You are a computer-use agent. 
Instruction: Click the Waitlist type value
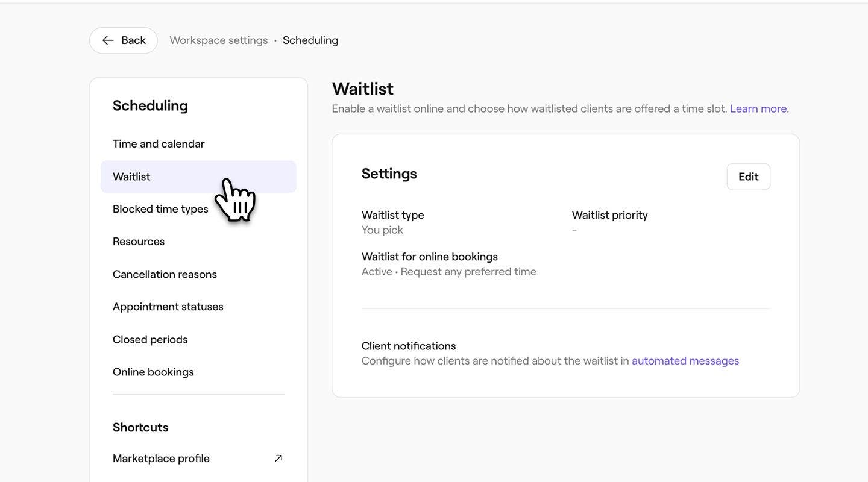point(382,230)
